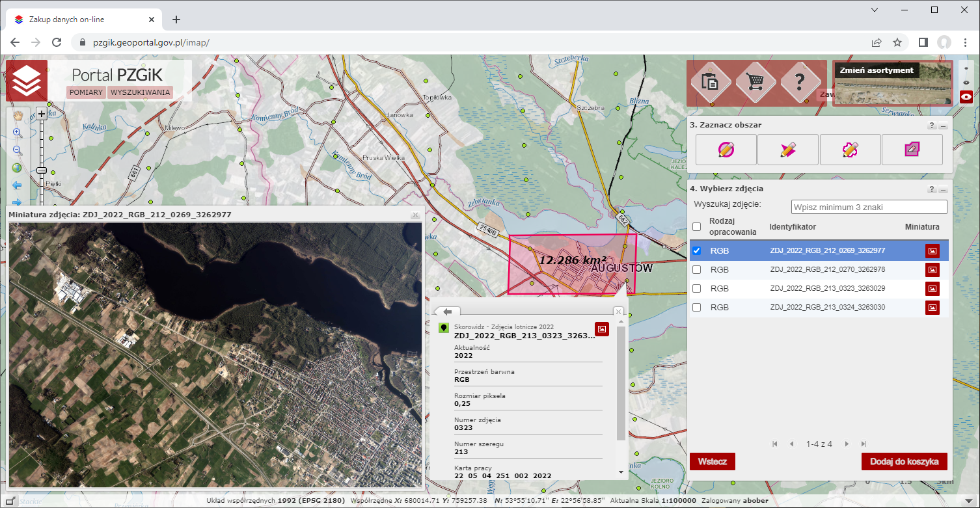
Task: Select the pan hand map tool
Action: pos(18,115)
